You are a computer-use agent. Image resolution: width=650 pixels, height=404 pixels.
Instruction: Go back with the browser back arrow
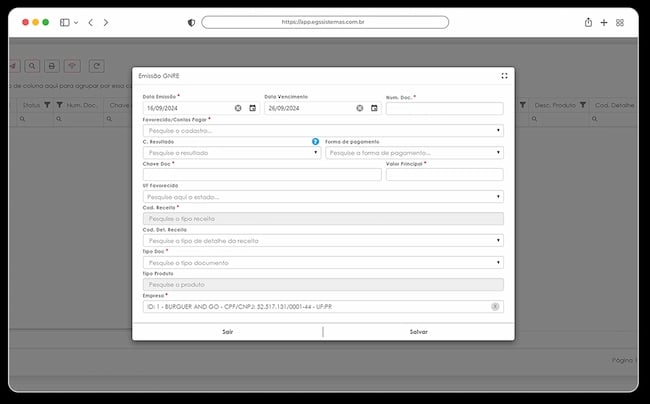tap(91, 22)
